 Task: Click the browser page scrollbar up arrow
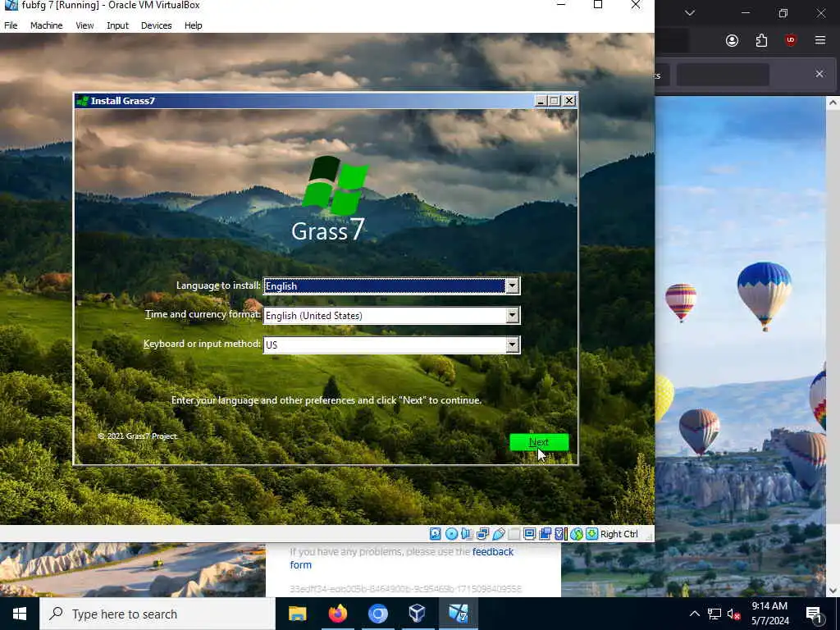click(833, 103)
